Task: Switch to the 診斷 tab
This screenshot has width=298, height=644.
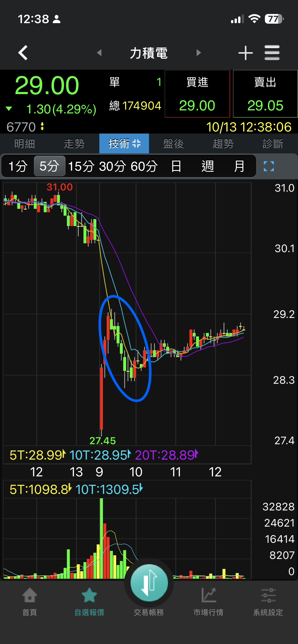Action: pyautogui.click(x=273, y=143)
